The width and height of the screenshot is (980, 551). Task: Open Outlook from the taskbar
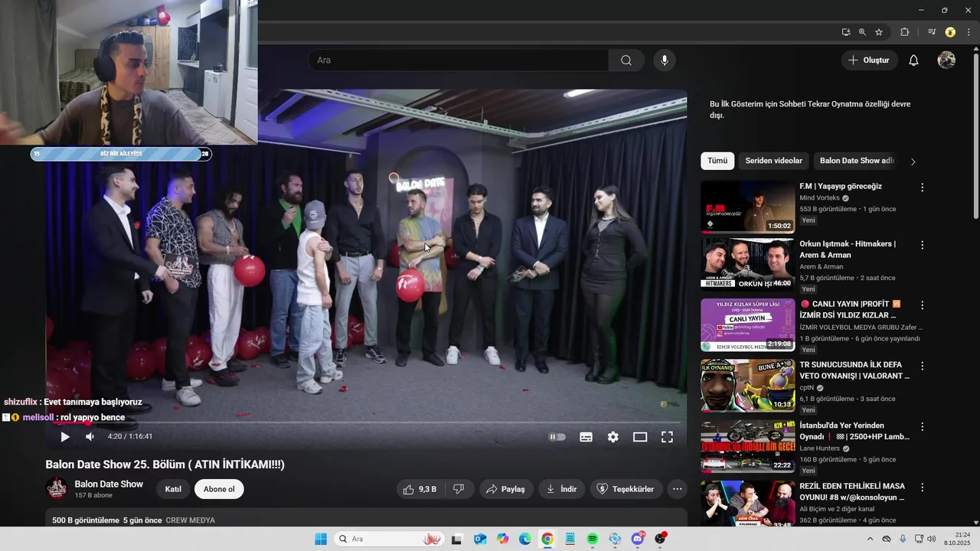(x=479, y=539)
